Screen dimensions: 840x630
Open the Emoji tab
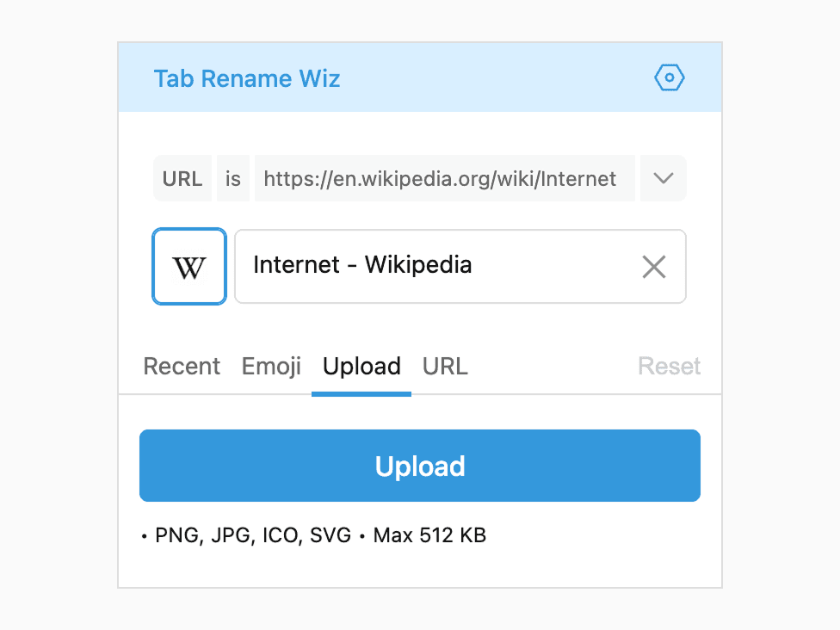tap(271, 367)
